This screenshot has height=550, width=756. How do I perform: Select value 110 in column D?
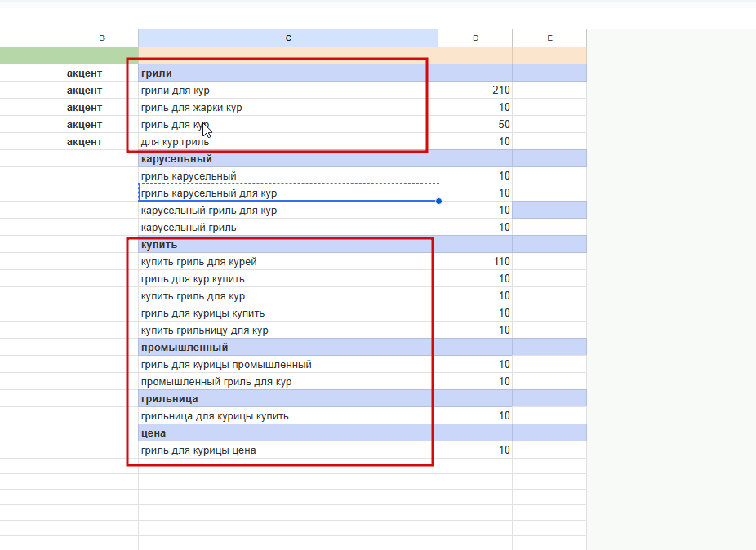point(475,262)
